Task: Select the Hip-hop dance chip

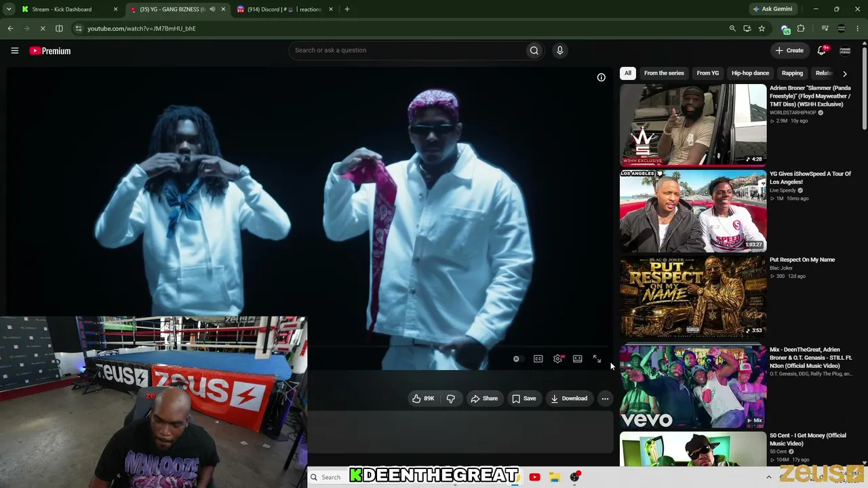Action: click(x=750, y=73)
